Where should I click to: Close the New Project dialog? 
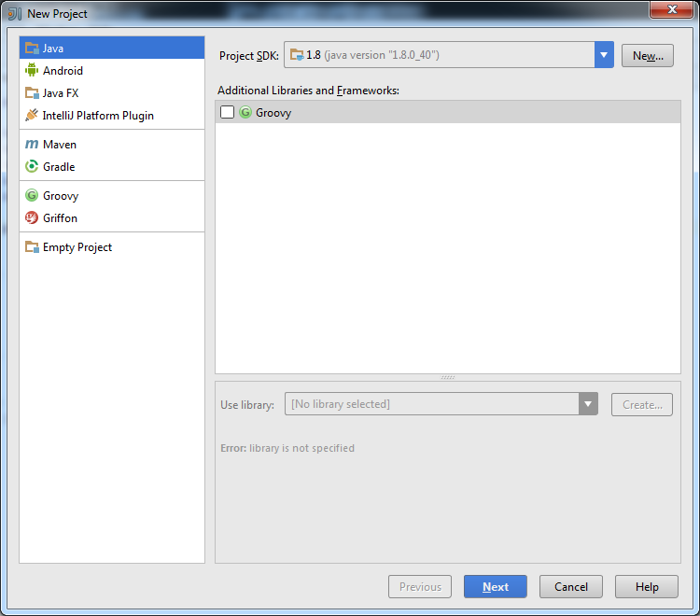click(672, 9)
